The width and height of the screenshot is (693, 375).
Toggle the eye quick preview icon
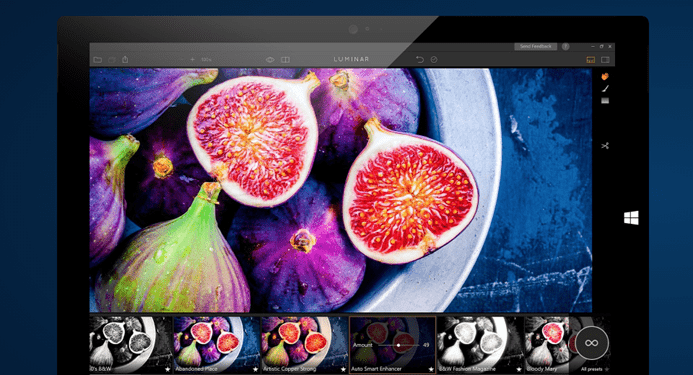pyautogui.click(x=270, y=59)
